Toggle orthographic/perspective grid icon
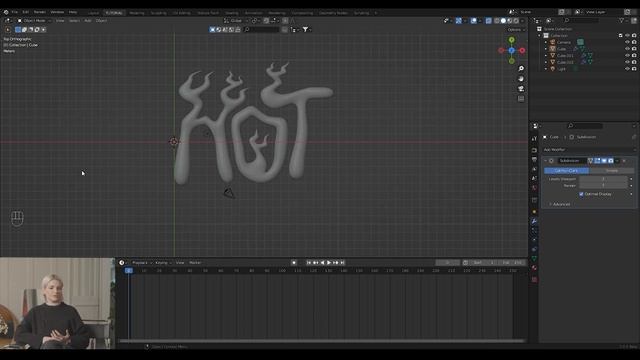Image resolution: width=640 pixels, height=360 pixels. 521,99
